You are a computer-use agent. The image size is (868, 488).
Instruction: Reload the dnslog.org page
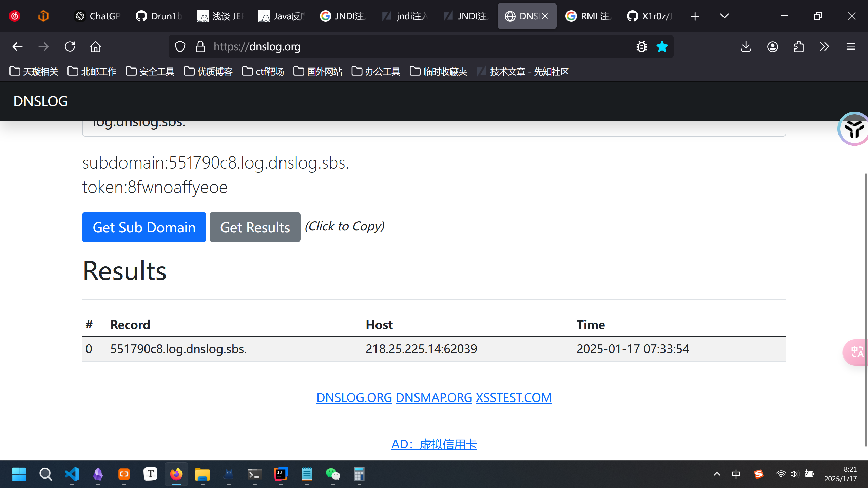point(70,46)
